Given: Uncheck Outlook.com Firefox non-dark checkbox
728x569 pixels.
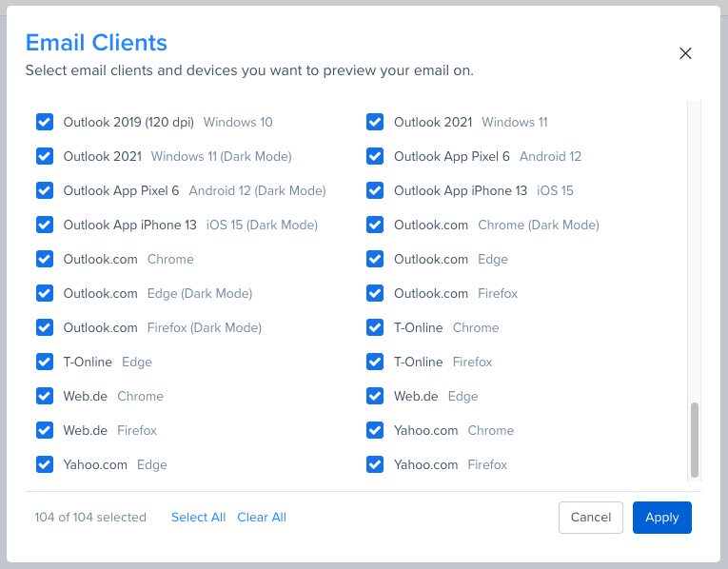Looking at the screenshot, I should coord(375,293).
